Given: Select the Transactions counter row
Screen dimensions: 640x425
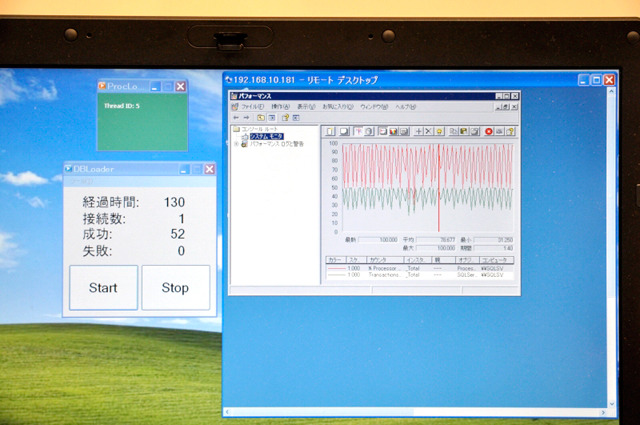Looking at the screenshot, I should [x=420, y=275].
